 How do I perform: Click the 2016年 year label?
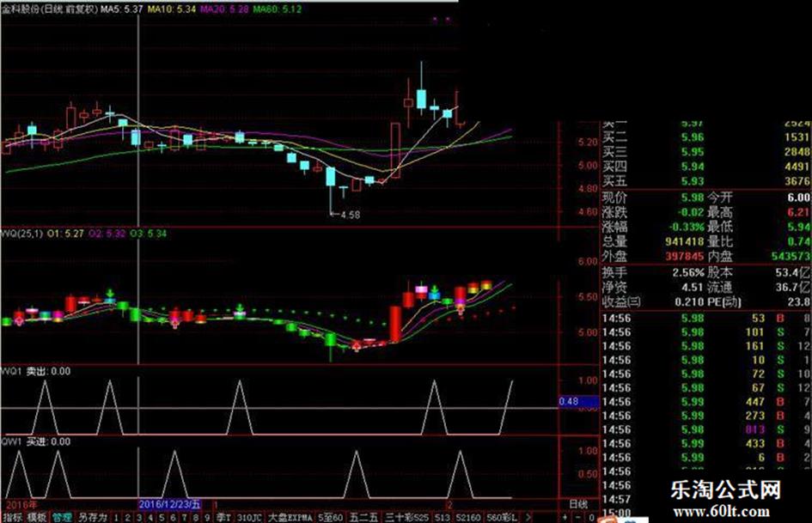21,504
